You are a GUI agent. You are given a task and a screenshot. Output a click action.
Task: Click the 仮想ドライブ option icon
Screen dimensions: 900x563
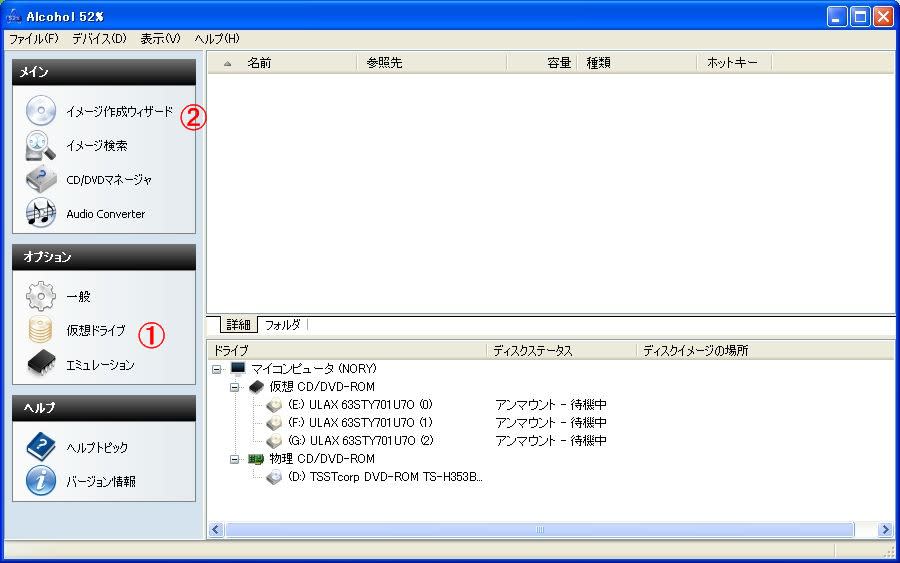[x=41, y=331]
